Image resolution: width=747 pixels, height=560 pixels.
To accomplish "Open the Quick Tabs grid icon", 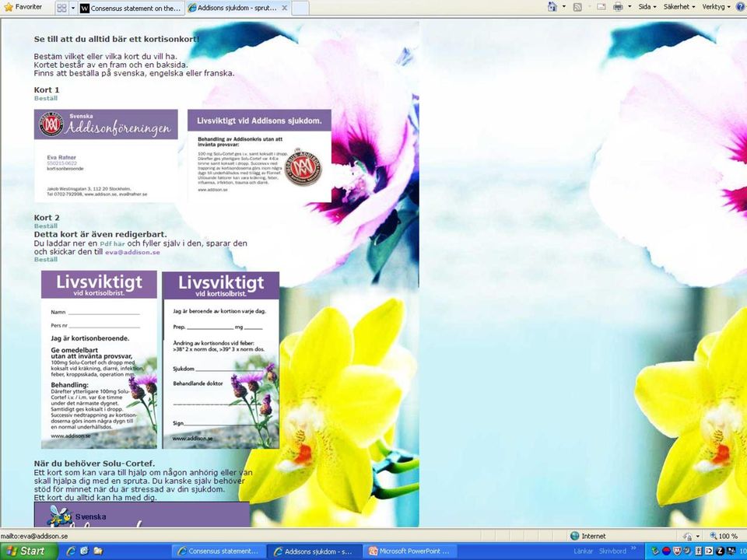I will pos(61,8).
